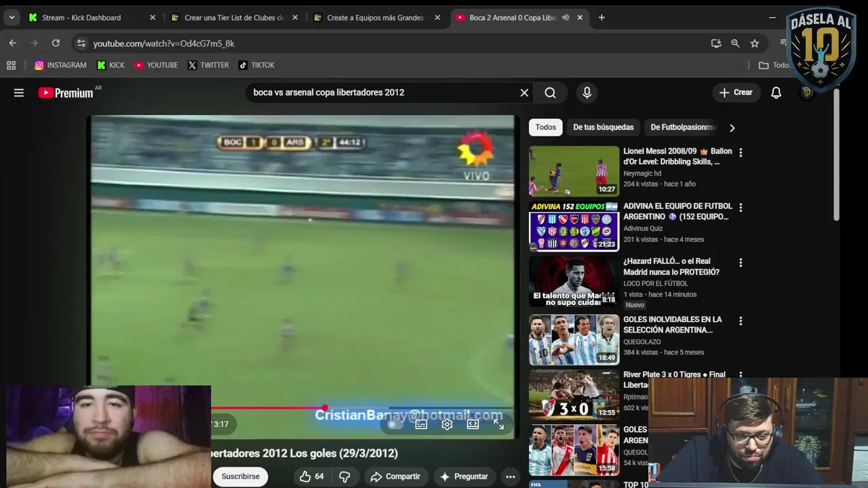The width and height of the screenshot is (868, 488).
Task: Close the Stream - Kick Dashboard tab
Action: click(153, 18)
